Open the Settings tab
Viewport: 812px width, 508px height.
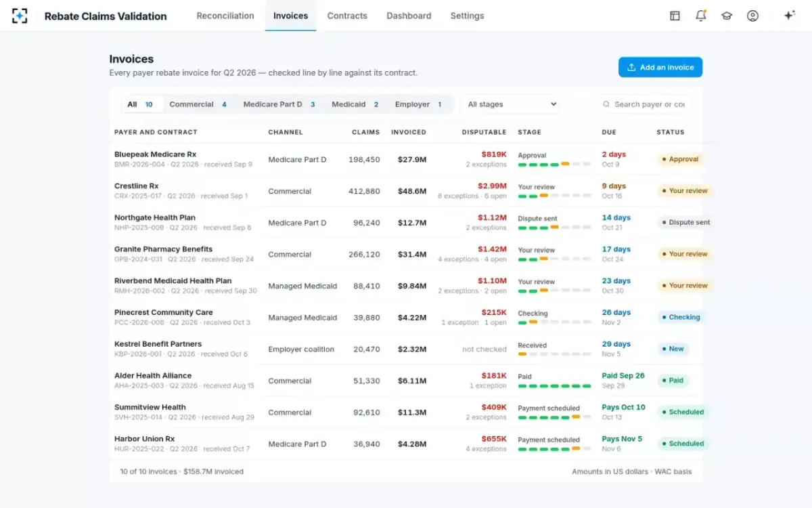pyautogui.click(x=467, y=16)
